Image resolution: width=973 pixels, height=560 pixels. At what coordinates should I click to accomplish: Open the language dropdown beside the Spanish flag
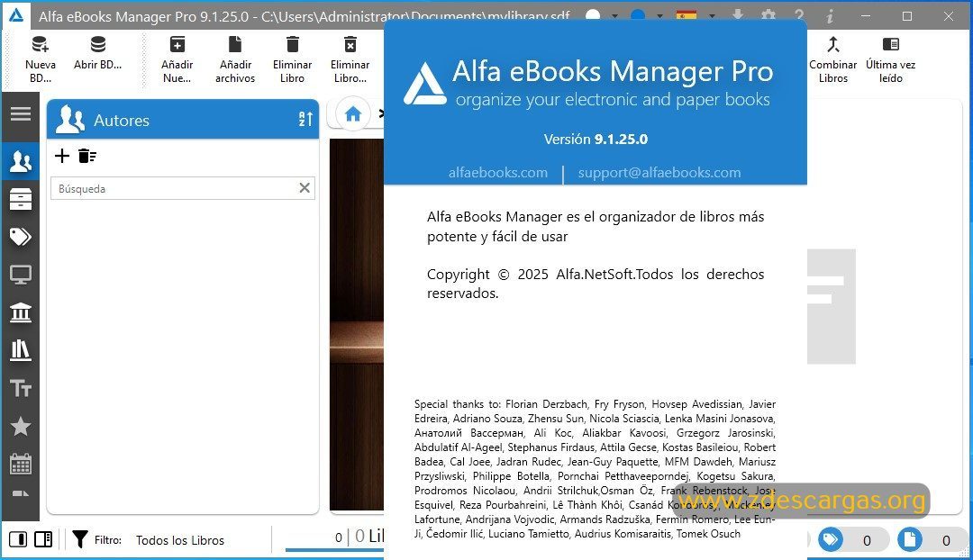point(712,16)
